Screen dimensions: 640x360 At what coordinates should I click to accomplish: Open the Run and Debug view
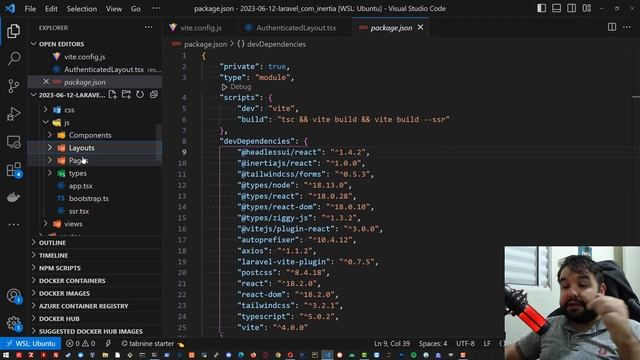13,114
